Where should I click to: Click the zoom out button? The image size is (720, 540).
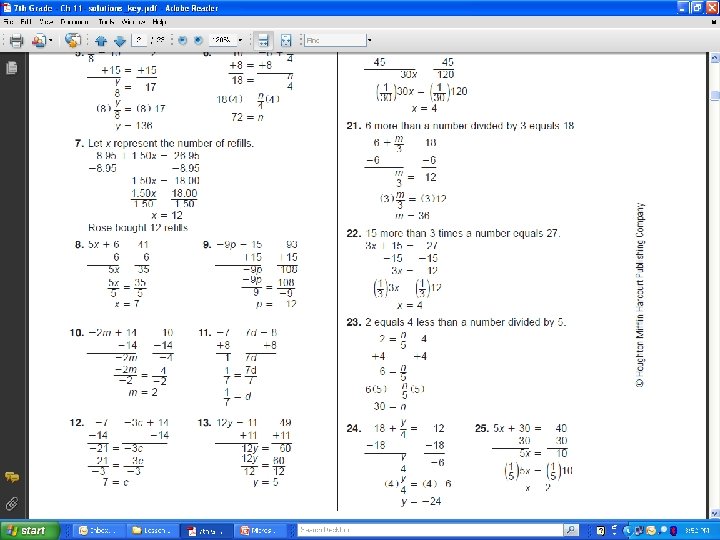pyautogui.click(x=182, y=40)
